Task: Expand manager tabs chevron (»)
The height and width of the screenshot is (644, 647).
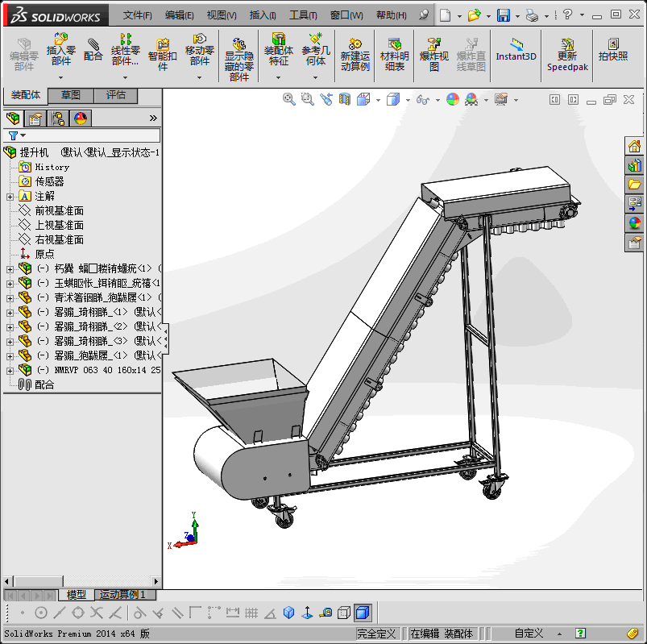Action: 153,118
